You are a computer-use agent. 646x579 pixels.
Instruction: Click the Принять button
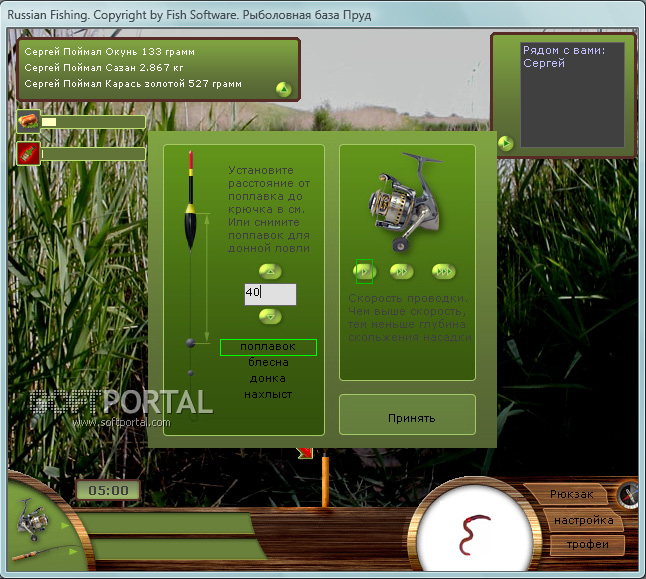pyautogui.click(x=407, y=415)
